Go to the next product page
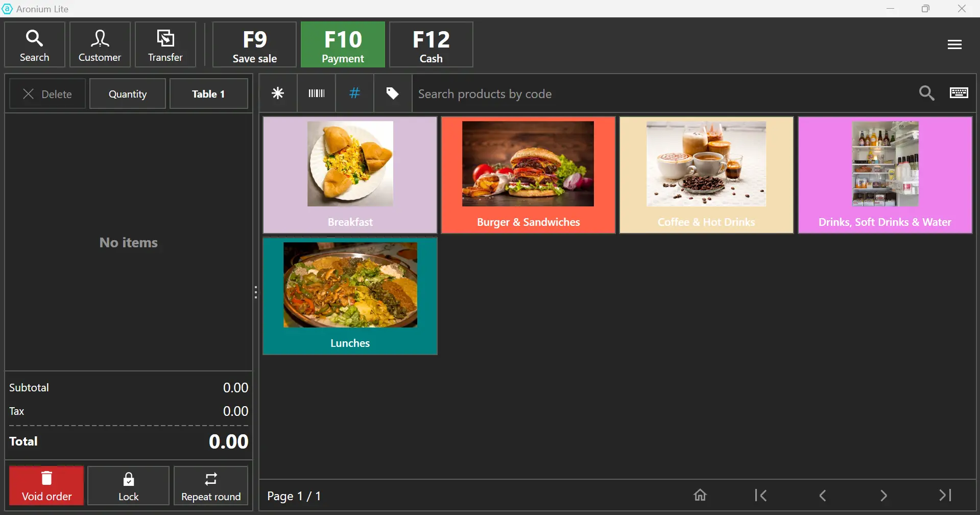Image resolution: width=980 pixels, height=515 pixels. 883,495
